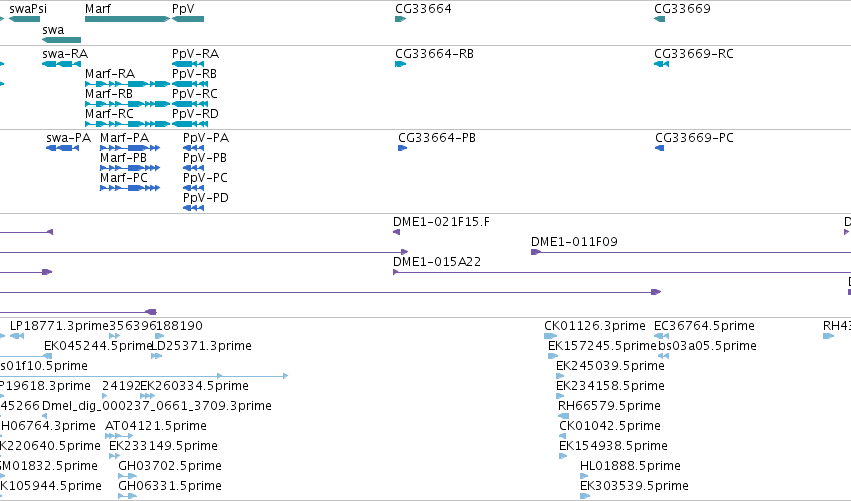This screenshot has height=501, width=851.
Task: Select transcript CG33664-RB
Action: [401, 64]
